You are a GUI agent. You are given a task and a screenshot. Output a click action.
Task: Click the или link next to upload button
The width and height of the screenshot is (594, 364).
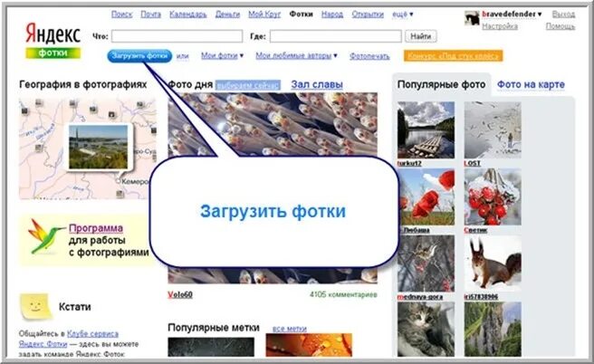pos(183,55)
